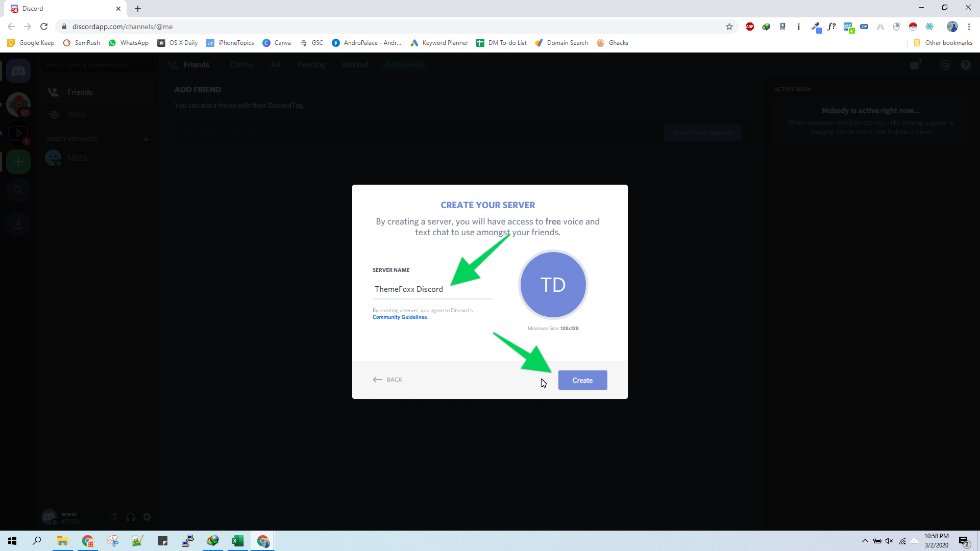Click the Find or start a conversation box
This screenshot has height=551, width=980.
[x=97, y=65]
